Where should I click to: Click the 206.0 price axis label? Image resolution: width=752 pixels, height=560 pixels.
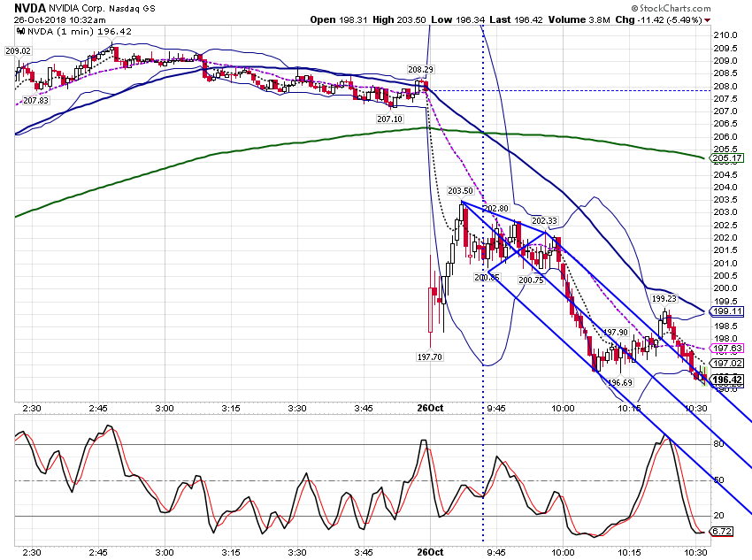[725, 136]
